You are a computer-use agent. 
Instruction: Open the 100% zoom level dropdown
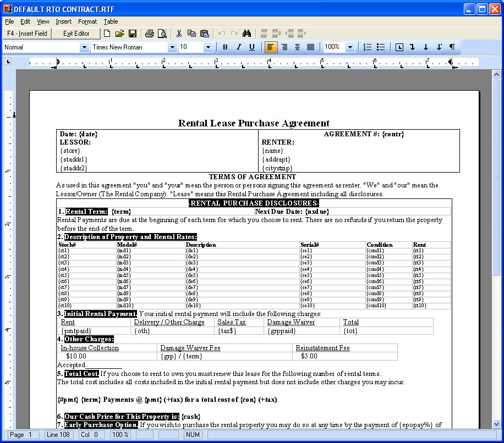[350, 47]
